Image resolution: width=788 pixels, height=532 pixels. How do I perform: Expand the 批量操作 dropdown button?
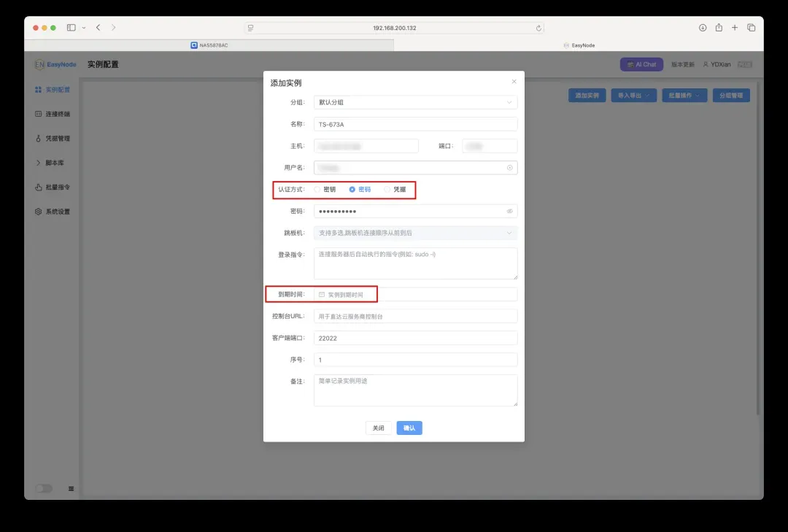684,96
